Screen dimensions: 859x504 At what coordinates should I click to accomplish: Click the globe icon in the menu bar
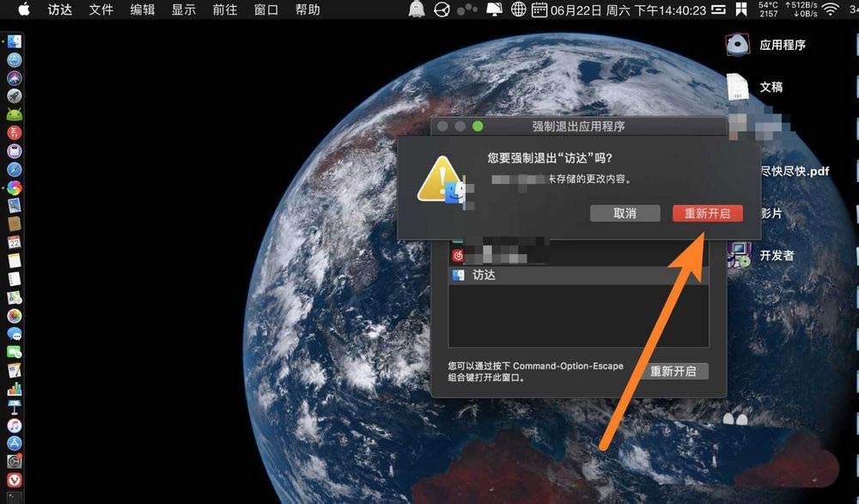click(x=518, y=9)
